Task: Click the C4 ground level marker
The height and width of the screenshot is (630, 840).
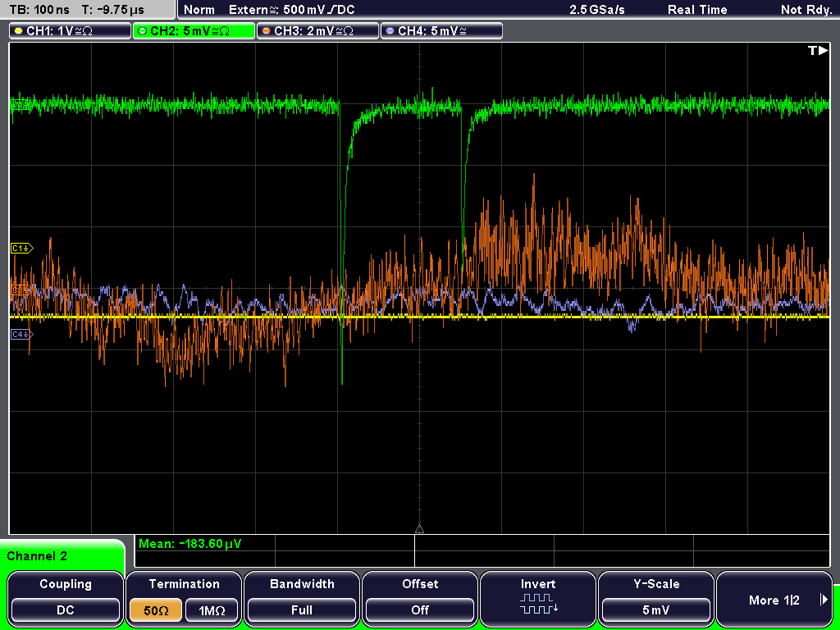Action: 22,335
